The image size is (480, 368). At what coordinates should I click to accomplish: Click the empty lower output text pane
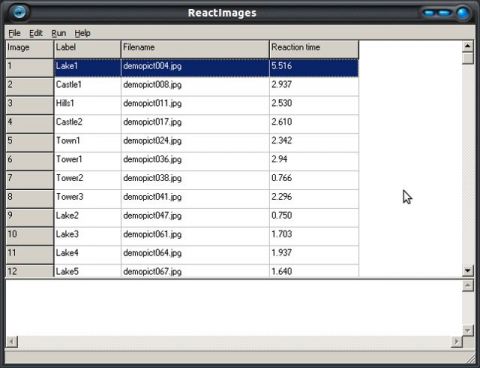(234, 308)
